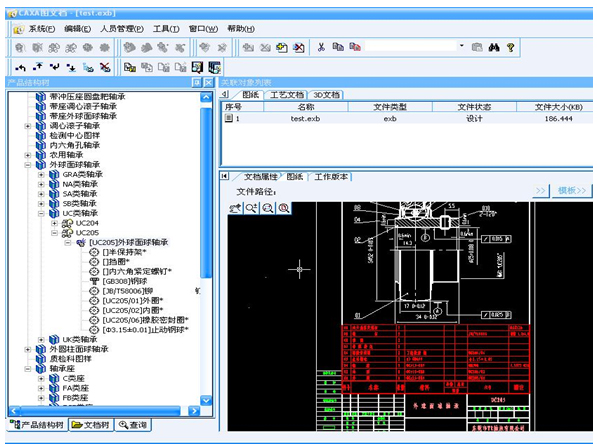Click the scissors Cut icon
This screenshot has width=597, height=447.
(x=321, y=47)
